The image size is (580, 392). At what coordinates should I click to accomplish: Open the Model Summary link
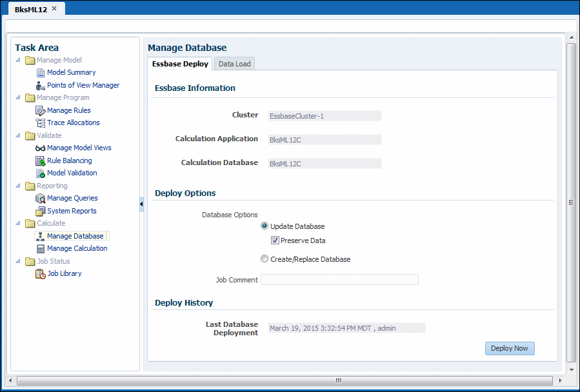[x=72, y=72]
